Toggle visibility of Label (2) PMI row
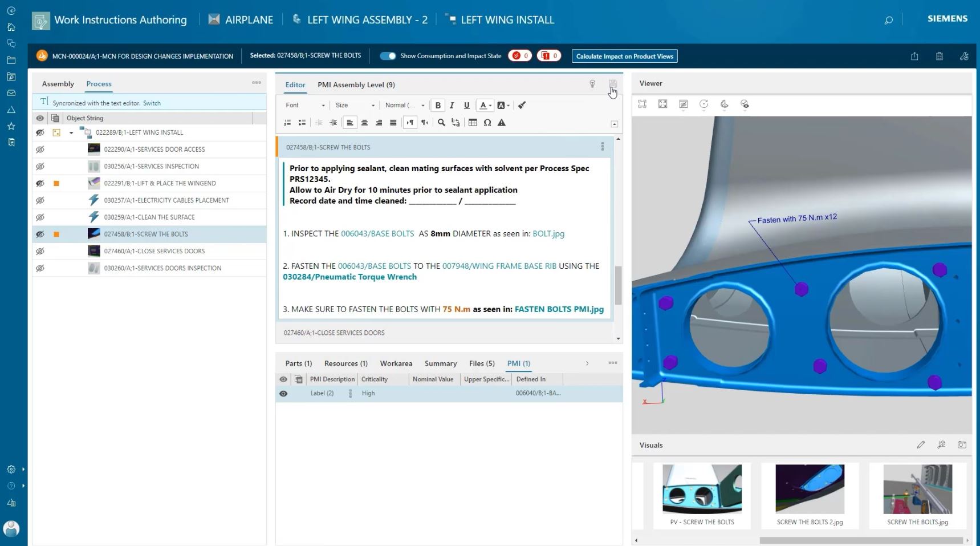This screenshot has height=546, width=980. coord(283,393)
